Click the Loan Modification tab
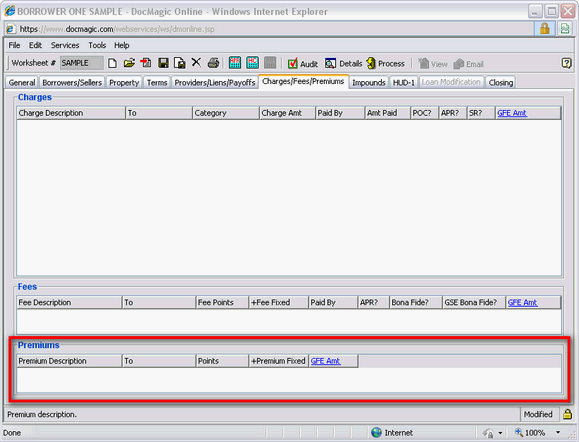Image resolution: width=579 pixels, height=442 pixels. pyautogui.click(x=451, y=82)
